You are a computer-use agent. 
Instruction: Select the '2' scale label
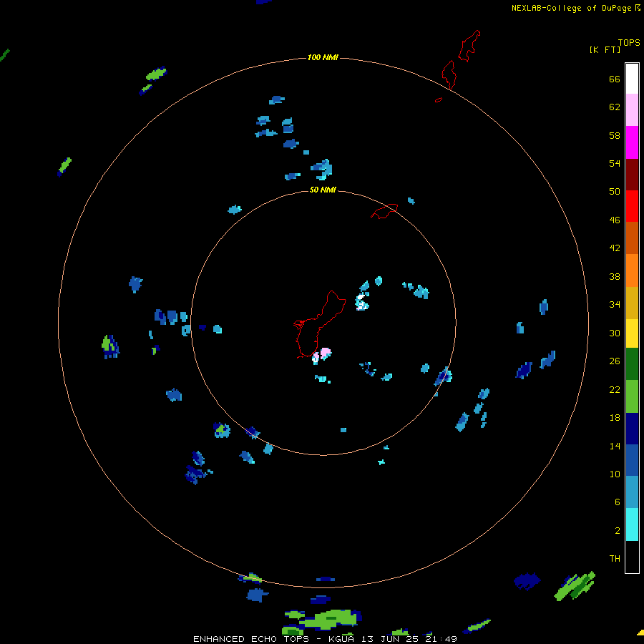618,531
